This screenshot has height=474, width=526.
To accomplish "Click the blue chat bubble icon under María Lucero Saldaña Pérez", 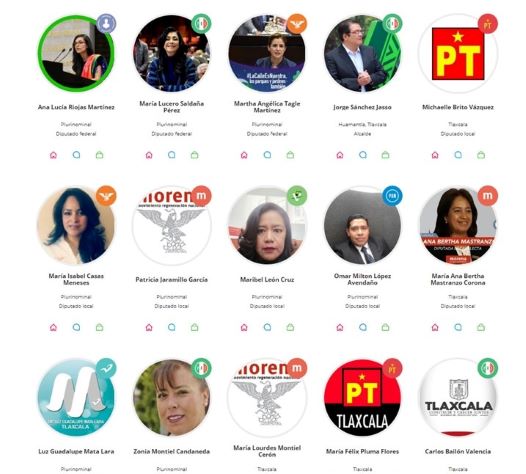I will point(172,155).
